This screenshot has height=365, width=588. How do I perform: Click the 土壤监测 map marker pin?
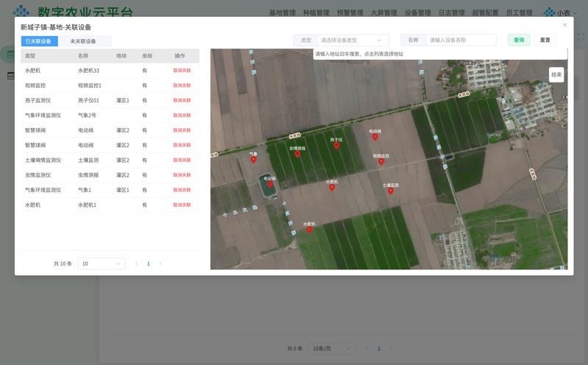[x=391, y=191]
